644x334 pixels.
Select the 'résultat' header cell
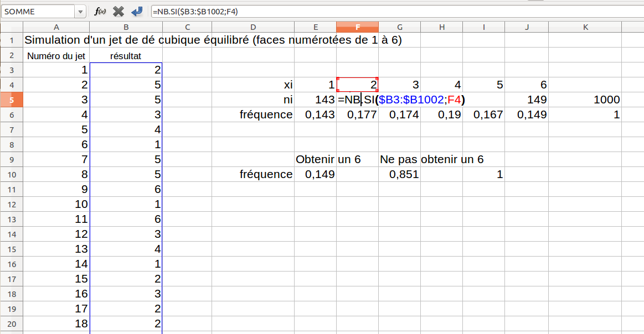click(126, 55)
